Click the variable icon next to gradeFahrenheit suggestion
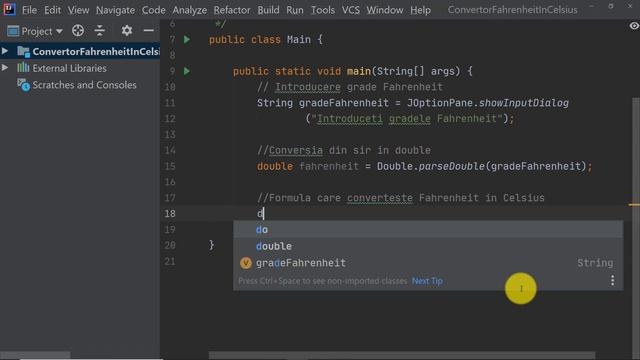Image resolution: width=640 pixels, height=360 pixels. coord(246,263)
